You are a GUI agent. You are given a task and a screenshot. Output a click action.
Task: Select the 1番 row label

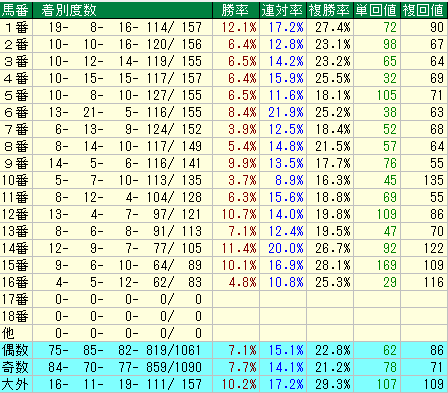coord(16,27)
